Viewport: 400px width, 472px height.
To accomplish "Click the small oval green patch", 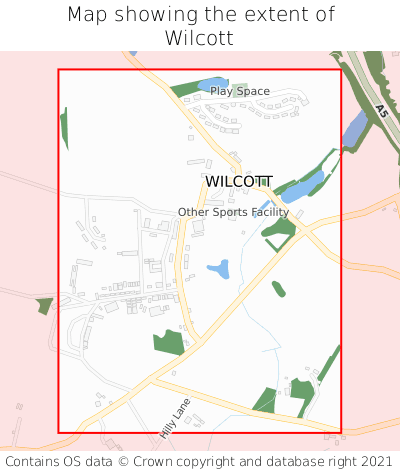I will (x=278, y=289).
